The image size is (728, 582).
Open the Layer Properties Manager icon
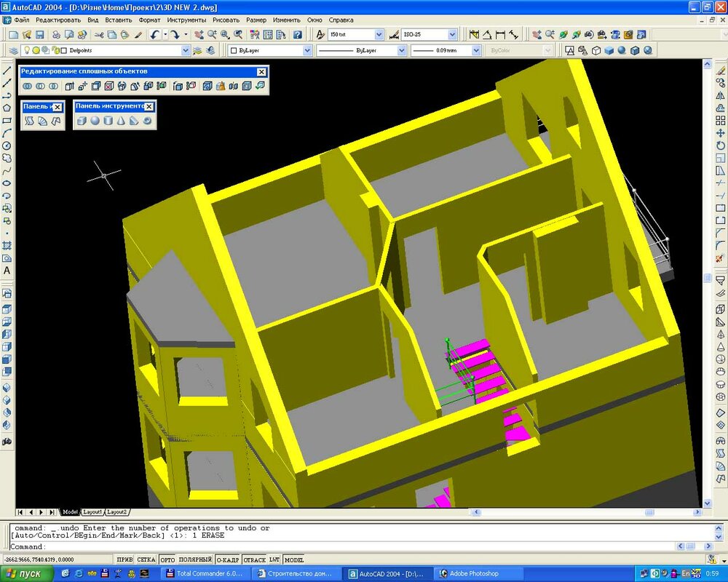(x=14, y=50)
